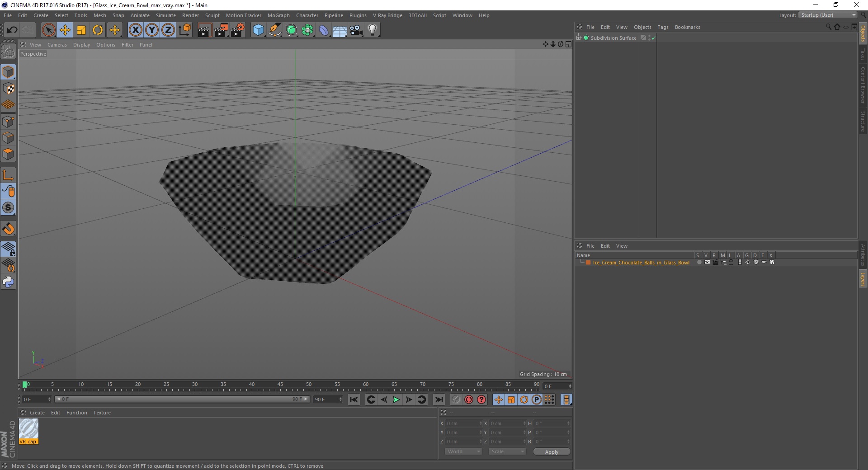Open the Layout Startup dropdown
The image size is (868, 470).
pos(828,15)
